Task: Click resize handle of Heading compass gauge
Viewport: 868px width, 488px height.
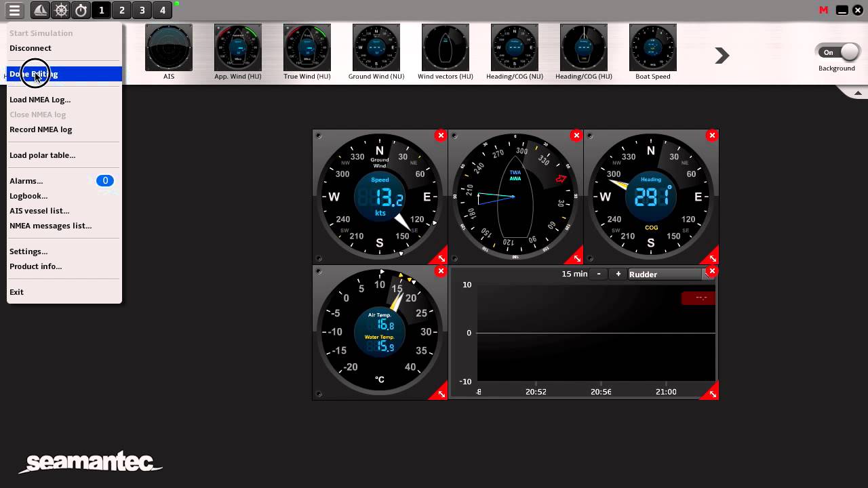Action: coord(712,258)
